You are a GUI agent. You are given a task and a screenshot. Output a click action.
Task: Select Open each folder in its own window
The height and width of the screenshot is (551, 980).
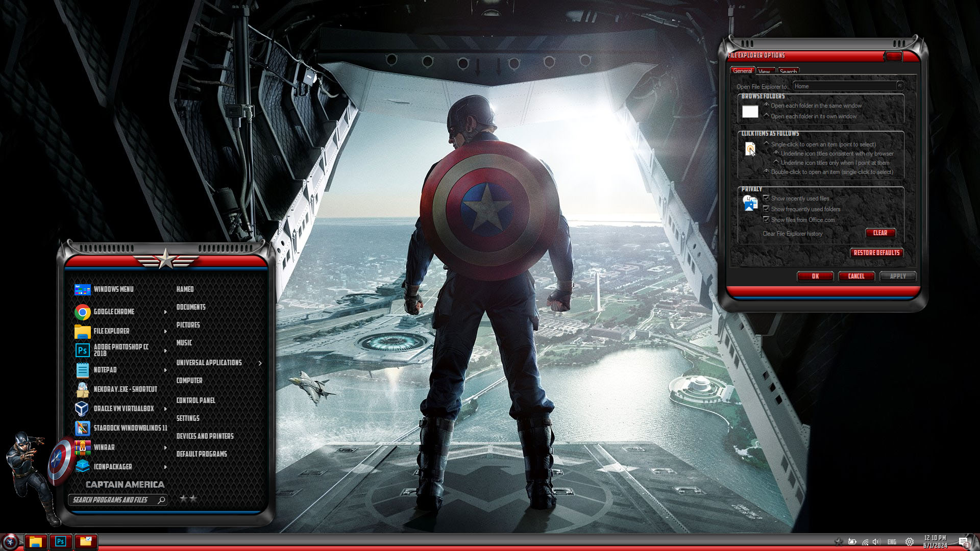pos(767,116)
